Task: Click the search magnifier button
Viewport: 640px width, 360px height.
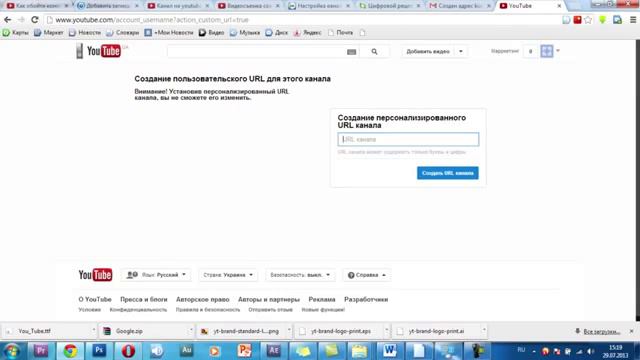Action: (x=374, y=52)
